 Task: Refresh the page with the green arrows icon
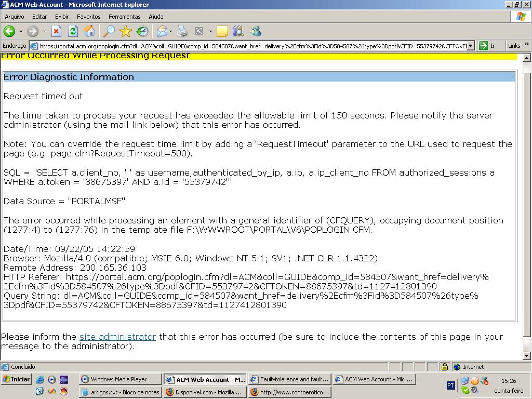[x=73, y=32]
